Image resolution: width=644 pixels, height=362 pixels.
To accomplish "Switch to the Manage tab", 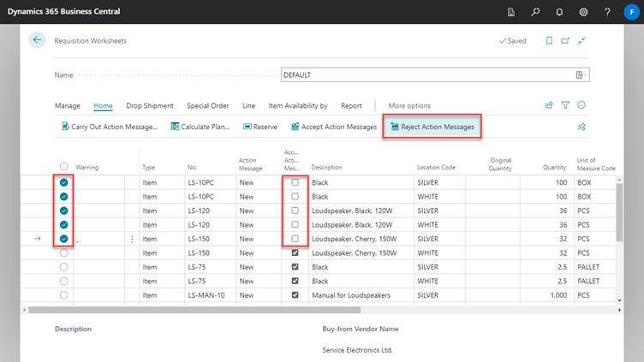I will pos(68,106).
